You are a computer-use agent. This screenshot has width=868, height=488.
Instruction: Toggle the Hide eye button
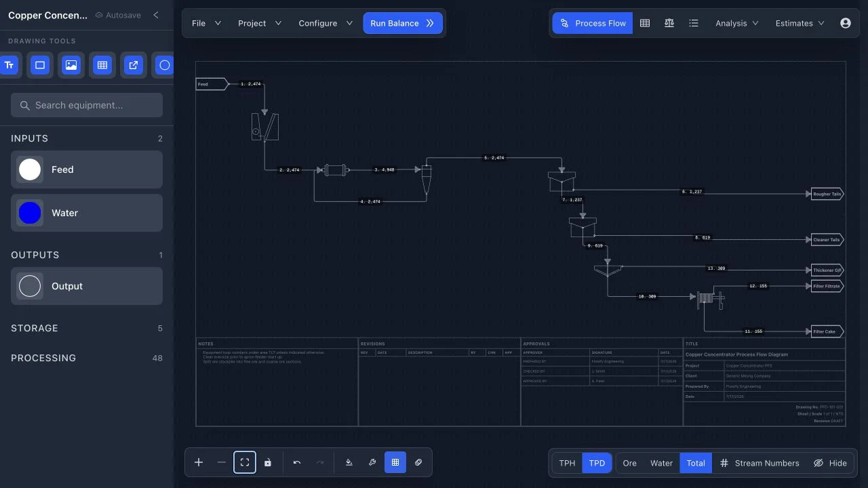coord(830,463)
